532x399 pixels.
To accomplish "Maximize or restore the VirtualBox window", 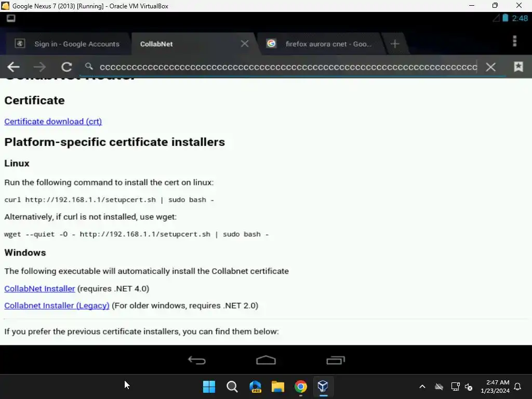I will coord(495,5).
